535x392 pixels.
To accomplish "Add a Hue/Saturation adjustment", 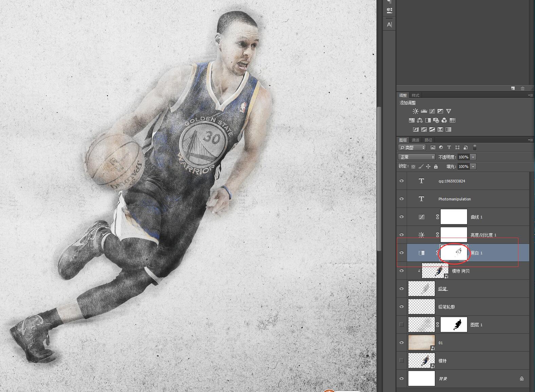I will (x=411, y=120).
